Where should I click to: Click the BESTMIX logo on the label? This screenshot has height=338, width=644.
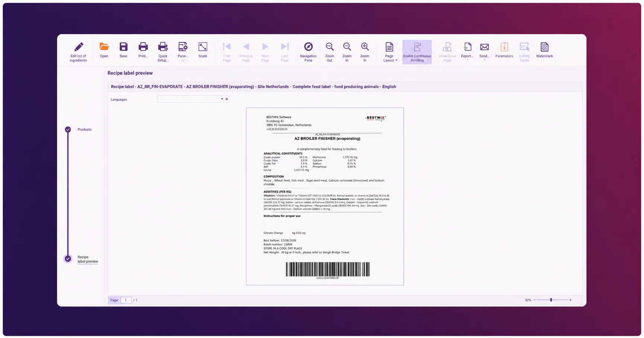click(375, 118)
